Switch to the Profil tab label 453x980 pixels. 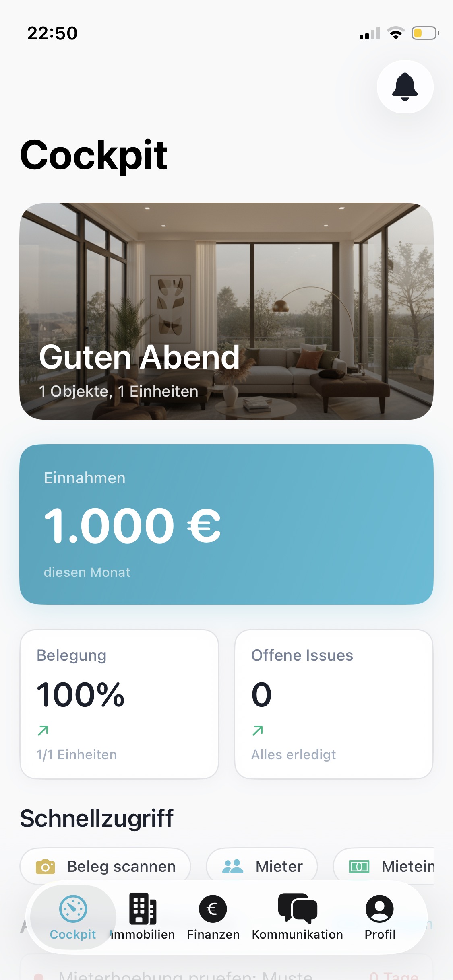(x=380, y=934)
